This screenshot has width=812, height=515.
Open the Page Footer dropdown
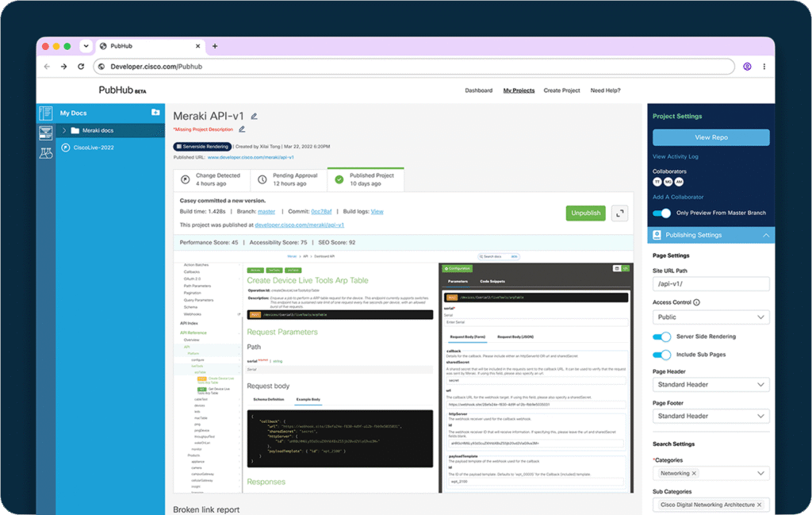(711, 416)
